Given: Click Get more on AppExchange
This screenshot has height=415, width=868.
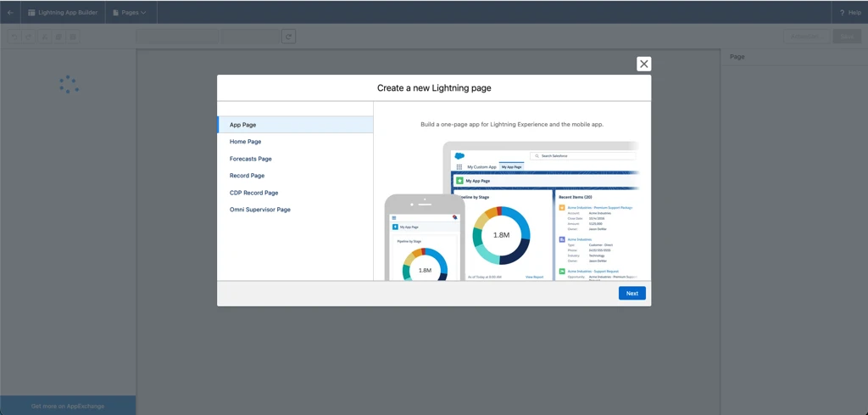Looking at the screenshot, I should point(68,407).
